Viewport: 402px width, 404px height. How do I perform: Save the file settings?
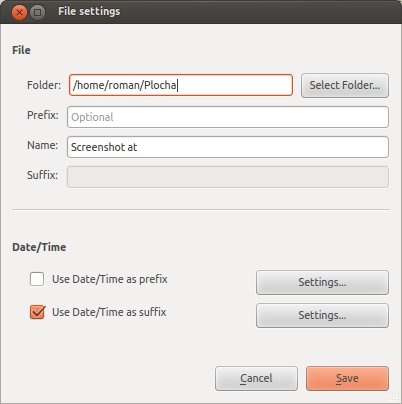click(x=347, y=378)
